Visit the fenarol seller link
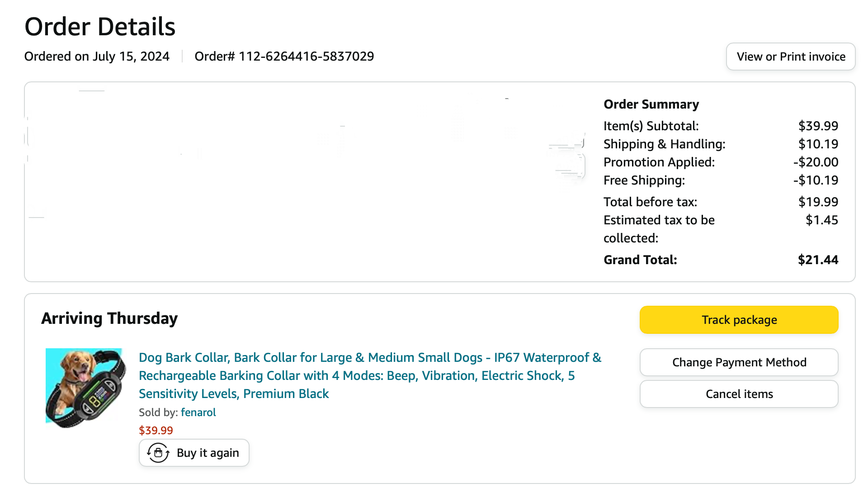The width and height of the screenshot is (868, 493). pos(198,412)
